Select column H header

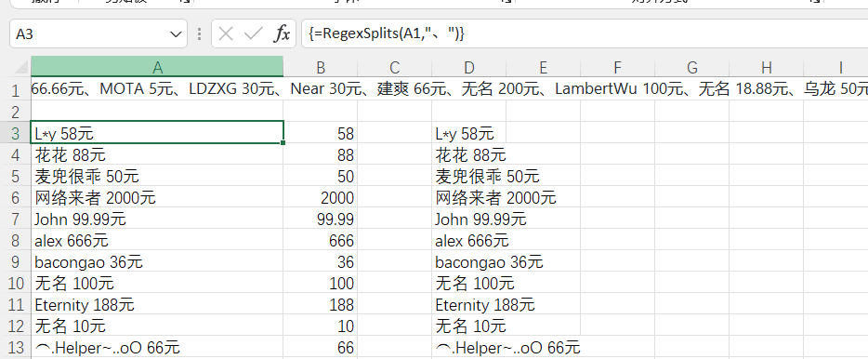[766, 67]
